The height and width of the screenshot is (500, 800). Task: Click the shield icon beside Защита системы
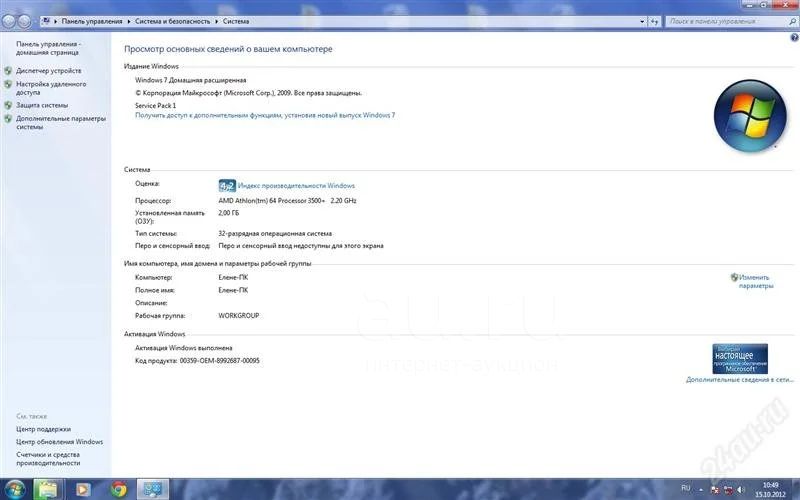click(x=8, y=105)
